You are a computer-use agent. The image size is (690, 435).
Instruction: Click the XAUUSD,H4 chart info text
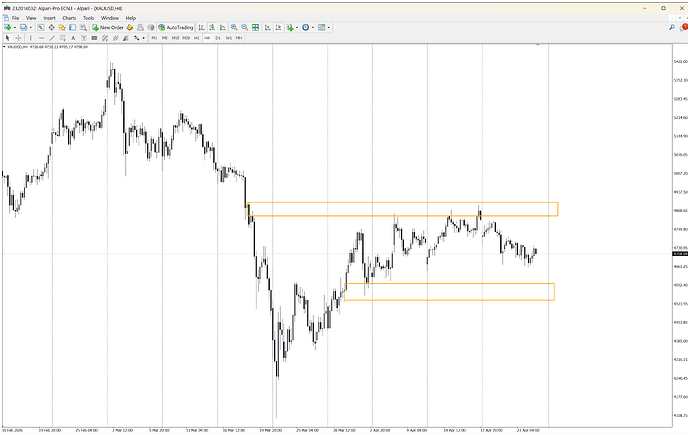[47, 47]
